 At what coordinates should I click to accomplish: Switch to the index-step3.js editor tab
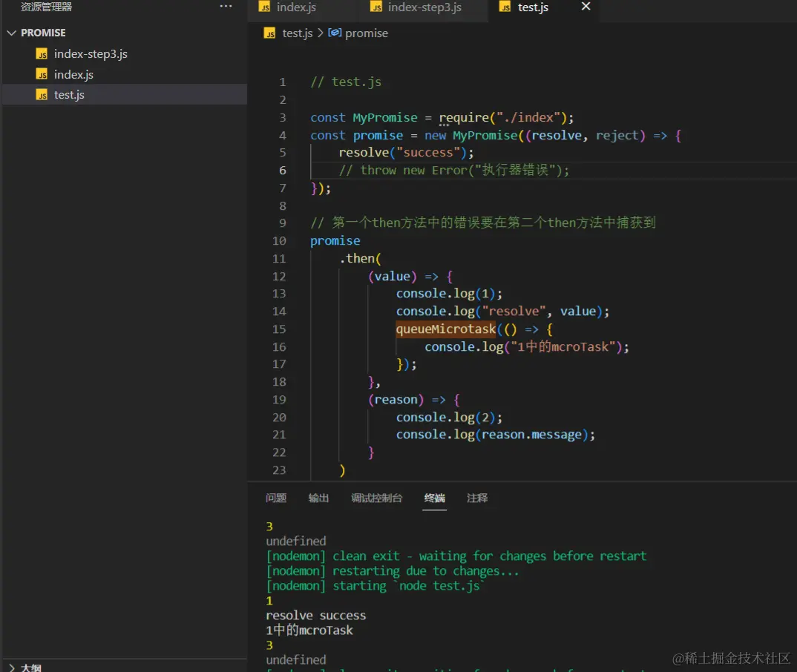click(424, 7)
